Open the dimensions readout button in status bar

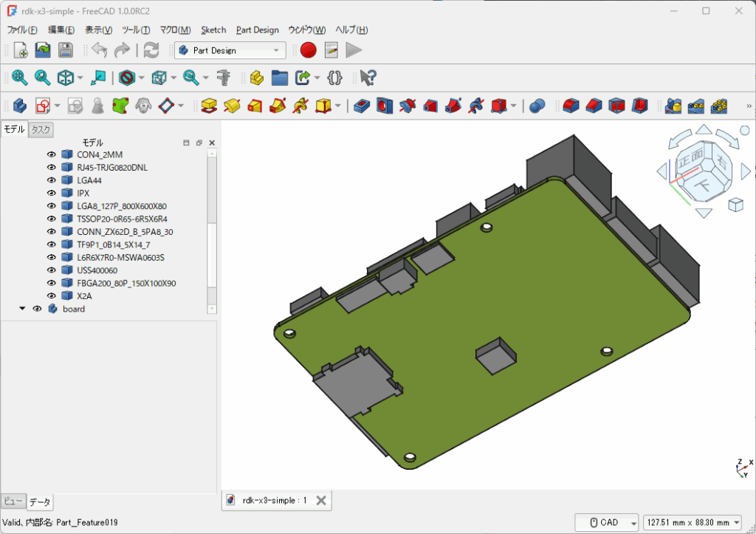coord(693,522)
